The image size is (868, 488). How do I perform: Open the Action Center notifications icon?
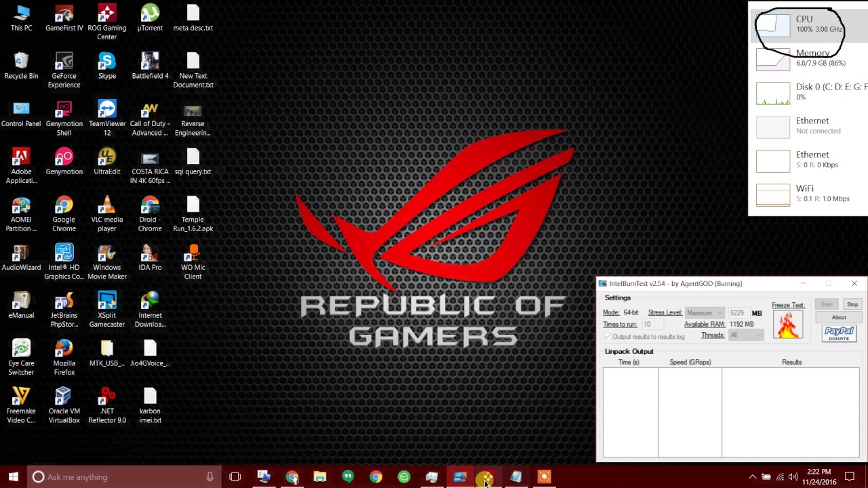click(849, 476)
